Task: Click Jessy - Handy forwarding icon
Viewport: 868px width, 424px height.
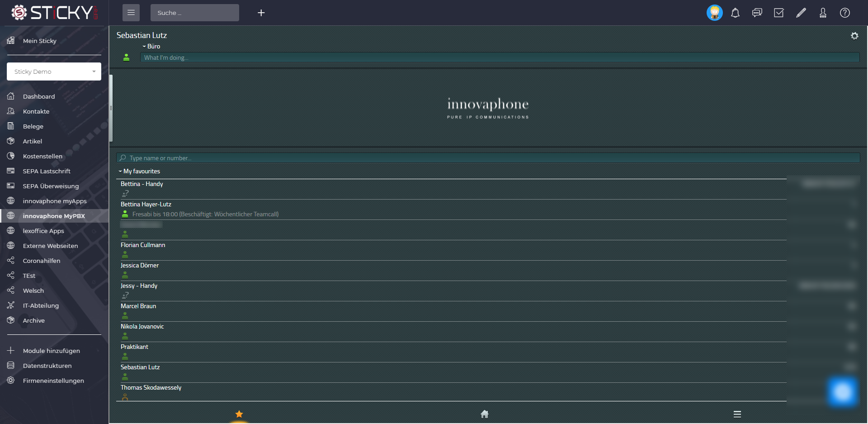Action: click(125, 295)
